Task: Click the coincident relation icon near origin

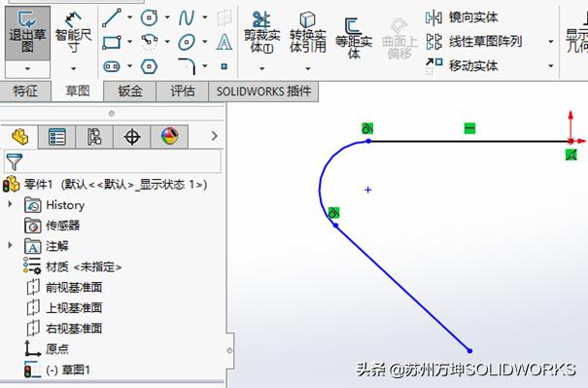Action: [571, 155]
